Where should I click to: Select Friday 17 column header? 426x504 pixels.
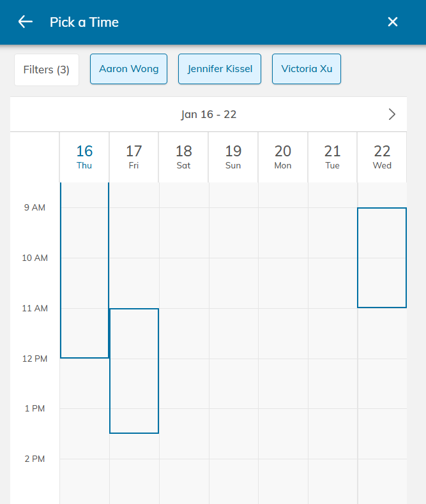[134, 157]
